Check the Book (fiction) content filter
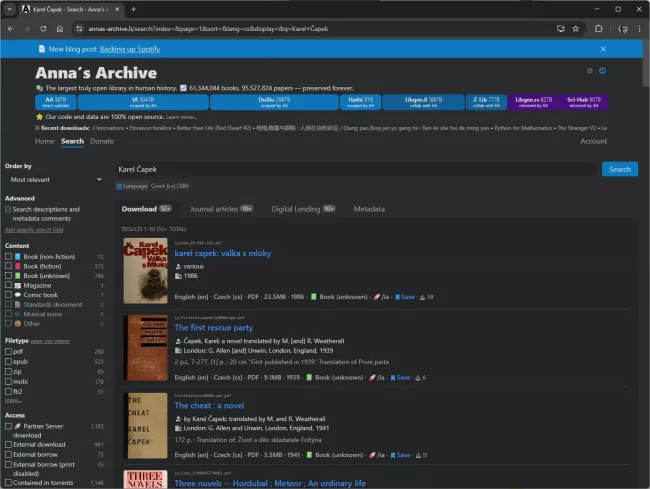650x489 pixels. point(9,267)
